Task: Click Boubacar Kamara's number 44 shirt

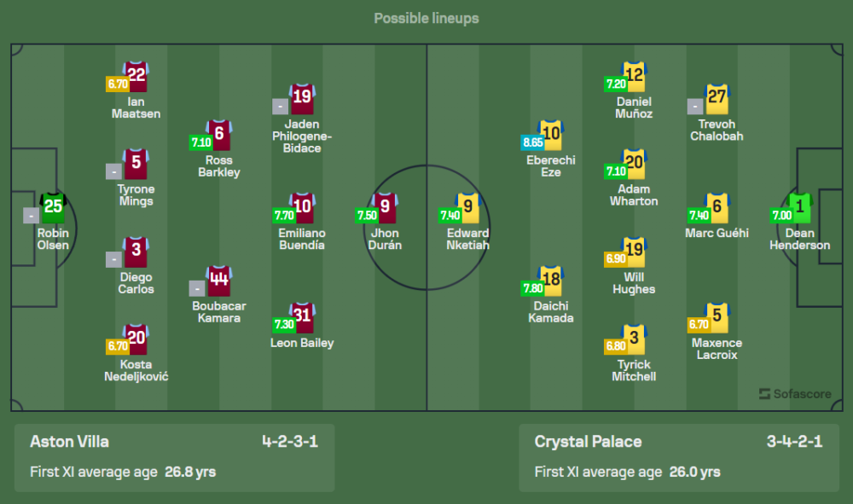Action: pos(219,281)
